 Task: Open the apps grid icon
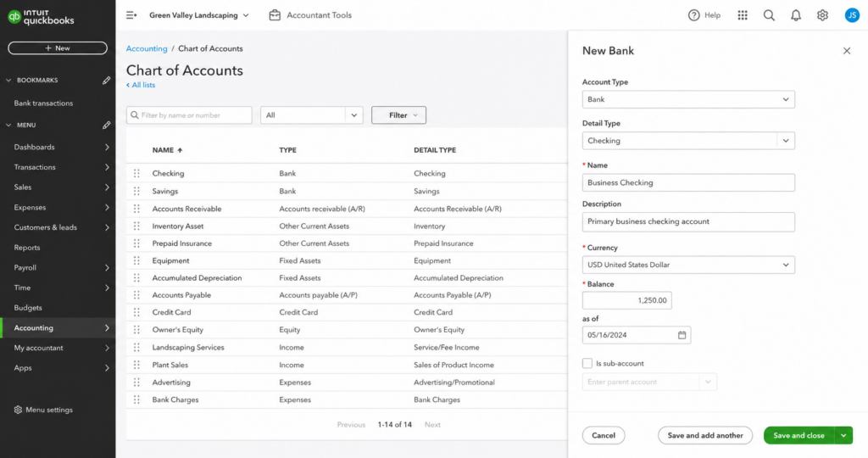[x=743, y=15]
